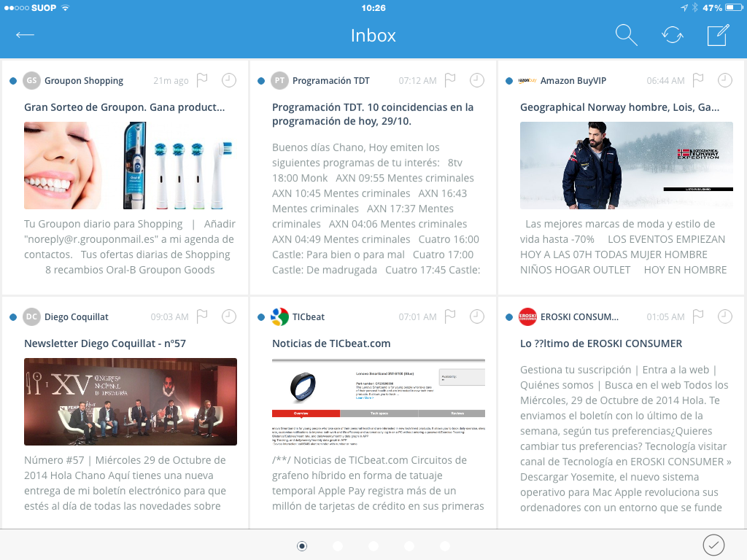Tap '21m ago' timestamp

click(x=171, y=80)
